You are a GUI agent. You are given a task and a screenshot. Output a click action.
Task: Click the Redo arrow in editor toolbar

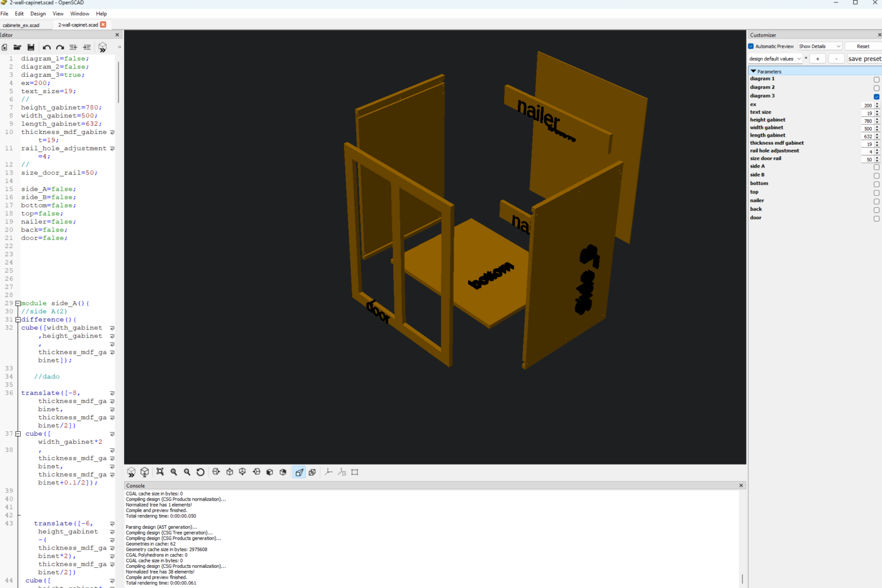point(60,47)
